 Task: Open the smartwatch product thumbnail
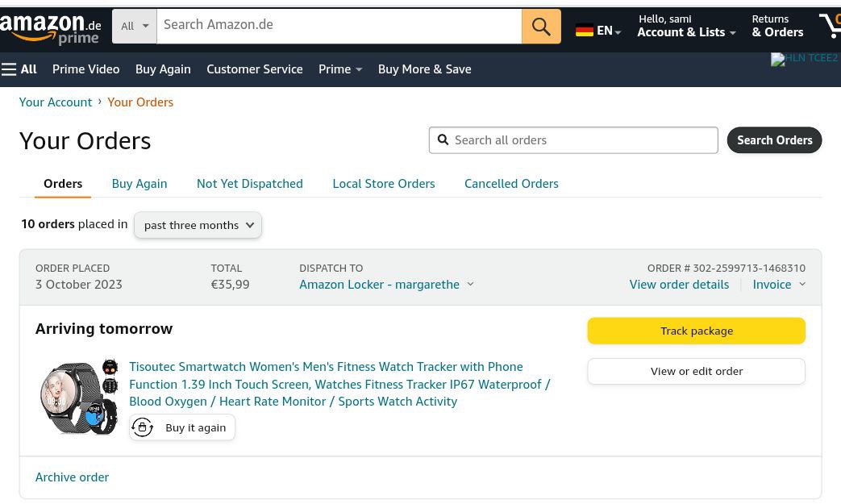click(79, 397)
